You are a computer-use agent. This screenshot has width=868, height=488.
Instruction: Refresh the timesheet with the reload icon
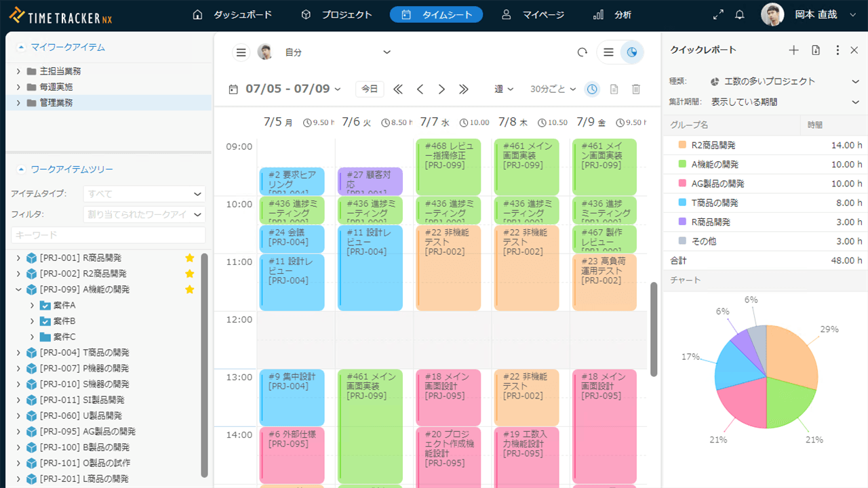pos(582,52)
